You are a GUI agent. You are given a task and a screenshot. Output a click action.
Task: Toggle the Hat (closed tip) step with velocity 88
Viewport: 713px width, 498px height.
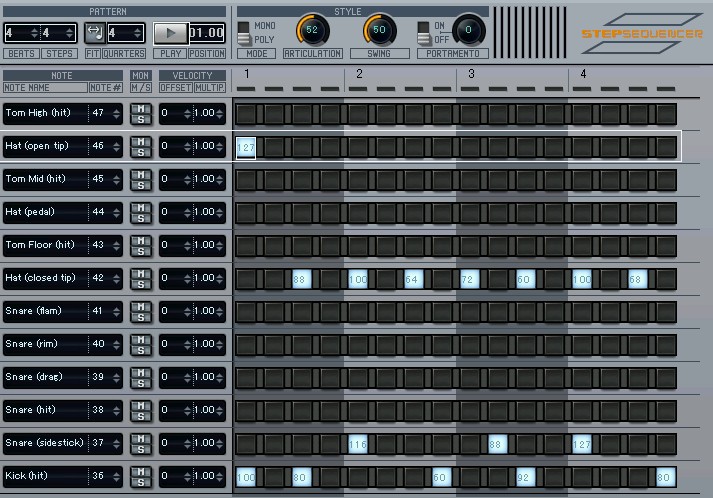click(x=302, y=279)
